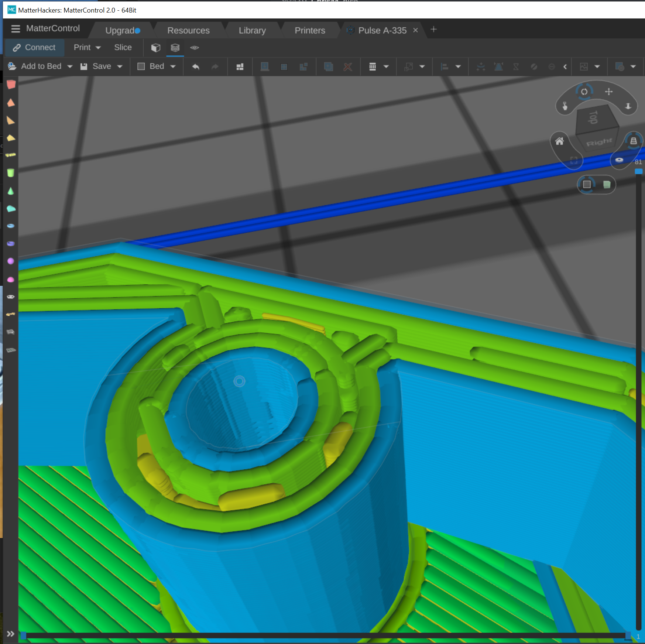Select the Pan (move) view control
645x644 pixels.
point(609,91)
